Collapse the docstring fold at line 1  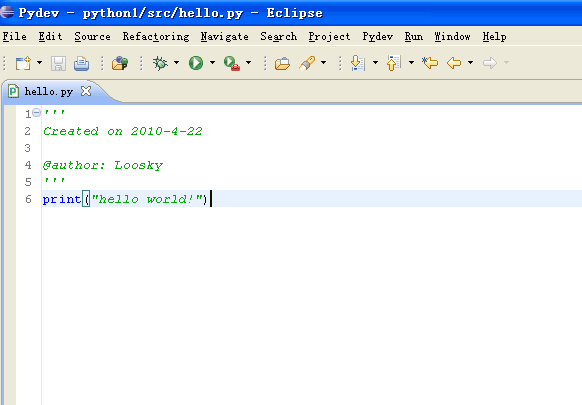coord(36,112)
